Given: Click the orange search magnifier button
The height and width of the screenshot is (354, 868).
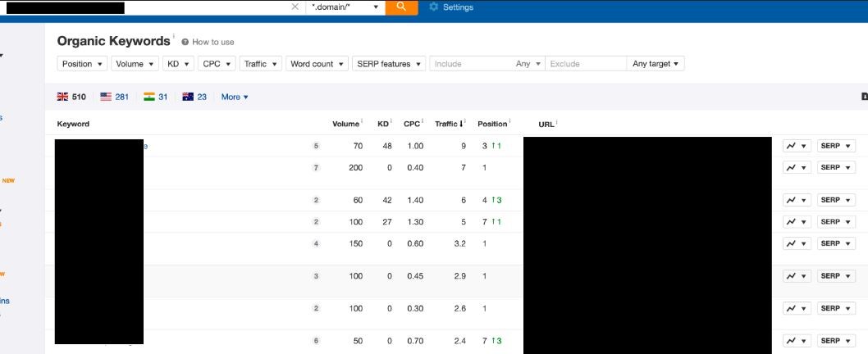Looking at the screenshot, I should [401, 7].
